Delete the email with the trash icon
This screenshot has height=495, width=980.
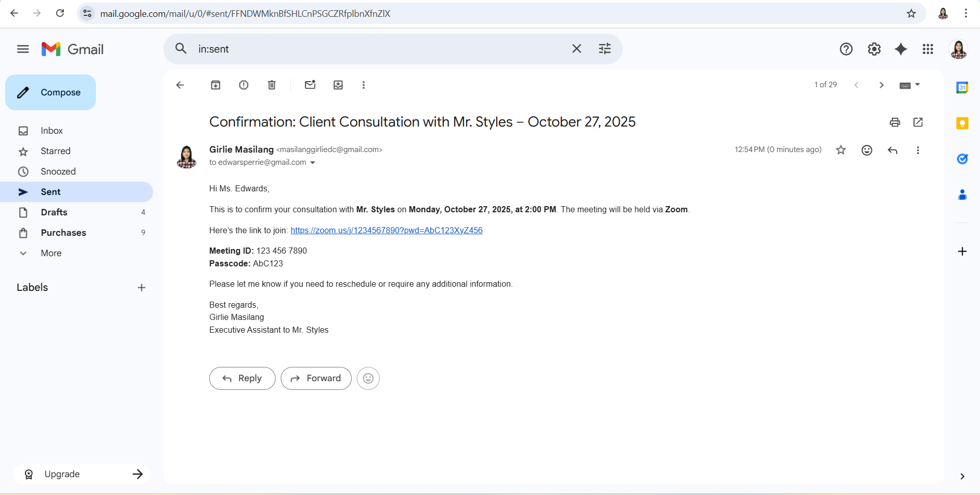272,85
